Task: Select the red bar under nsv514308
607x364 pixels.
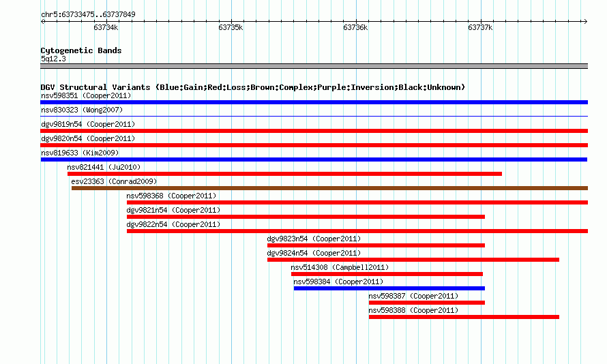Action: [x=387, y=274]
